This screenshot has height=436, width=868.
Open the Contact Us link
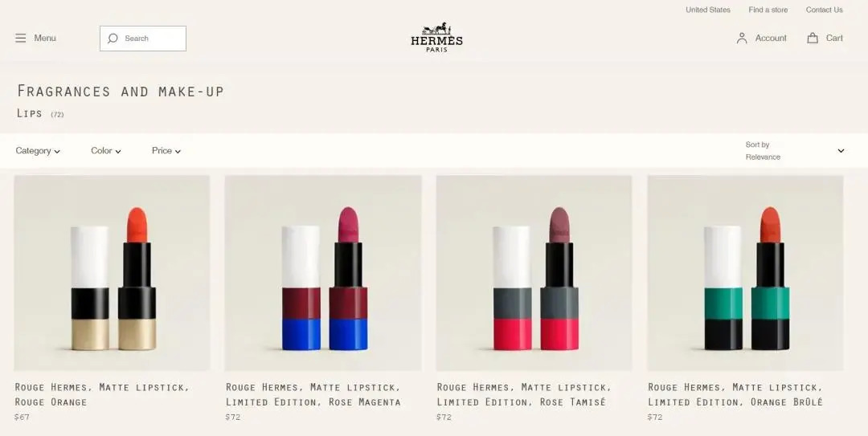click(x=824, y=10)
